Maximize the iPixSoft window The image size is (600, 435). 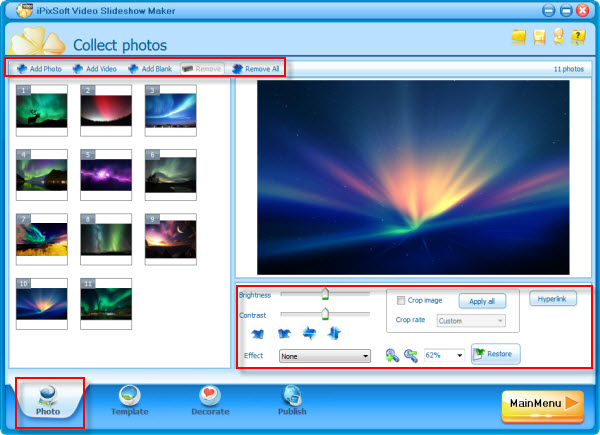pyautogui.click(x=566, y=10)
